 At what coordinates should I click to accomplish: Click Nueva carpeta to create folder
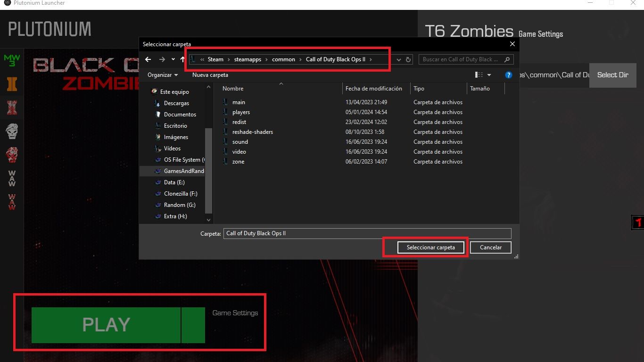click(x=210, y=75)
